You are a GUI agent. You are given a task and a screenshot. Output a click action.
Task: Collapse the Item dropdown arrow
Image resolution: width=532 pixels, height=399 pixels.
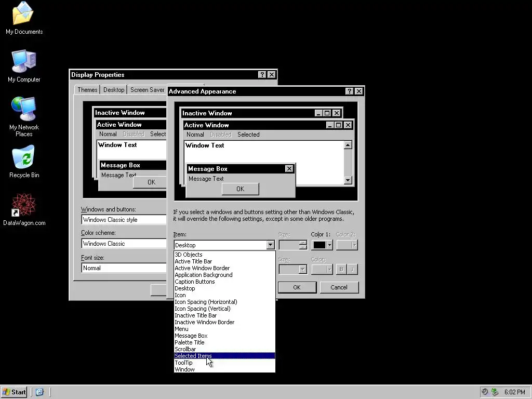coord(270,245)
